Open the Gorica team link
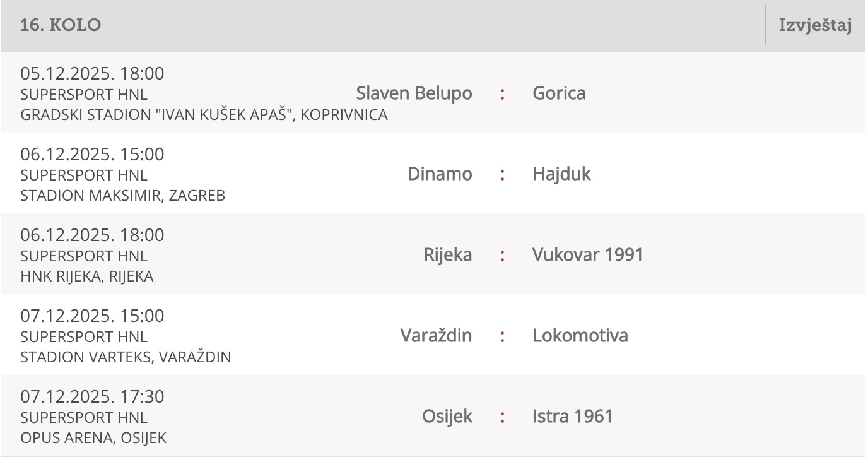 point(559,93)
